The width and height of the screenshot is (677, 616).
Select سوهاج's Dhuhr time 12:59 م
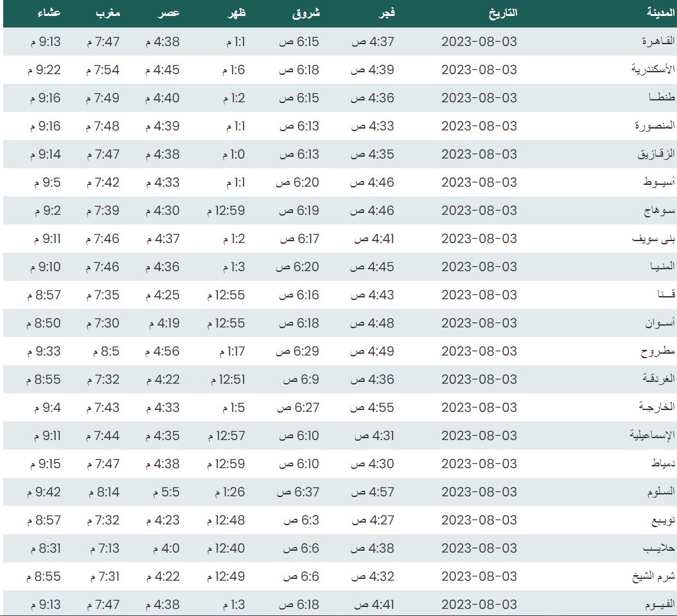pos(226,210)
